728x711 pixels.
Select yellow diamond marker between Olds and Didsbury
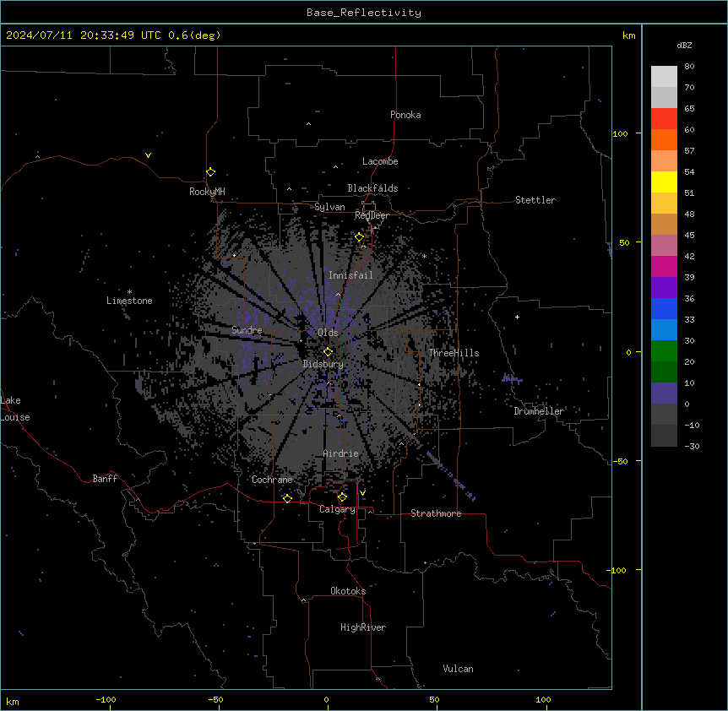click(x=329, y=352)
